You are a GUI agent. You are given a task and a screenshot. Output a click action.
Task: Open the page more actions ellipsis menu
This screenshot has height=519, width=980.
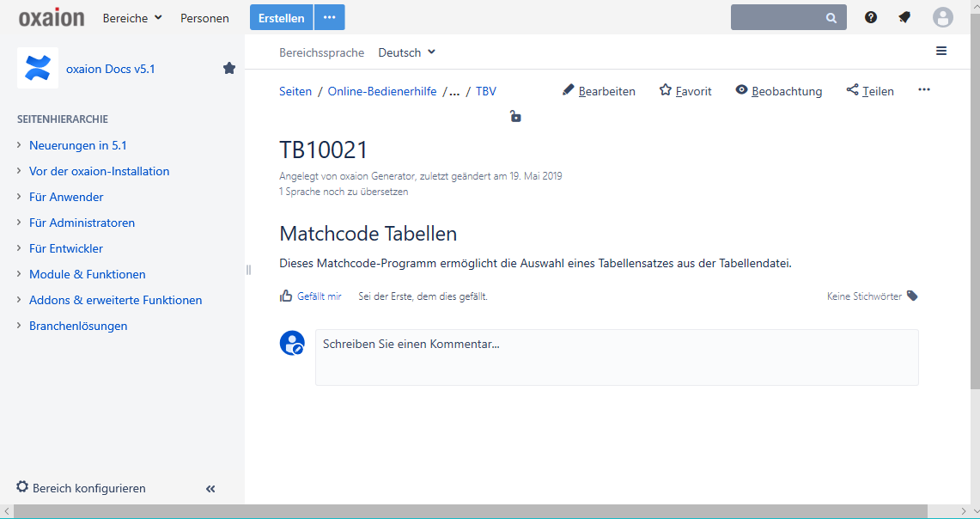(x=924, y=90)
